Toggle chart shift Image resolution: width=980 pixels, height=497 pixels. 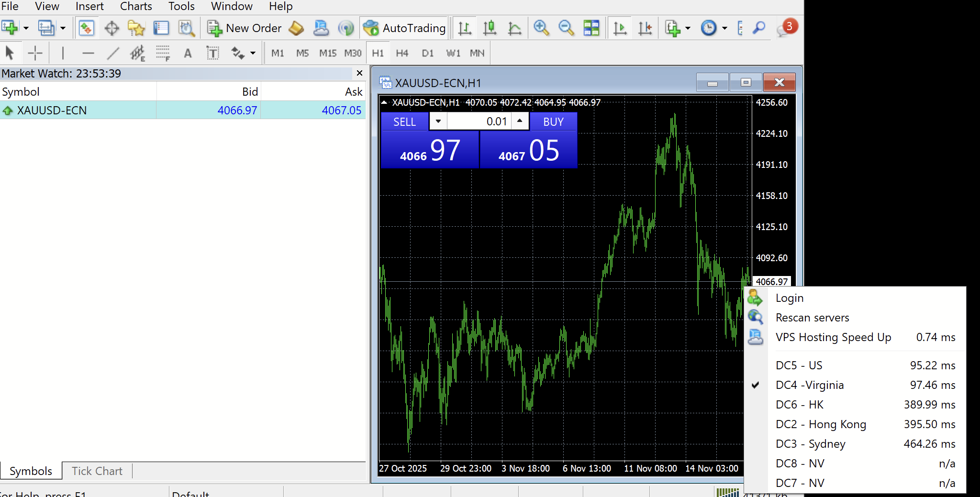pos(645,28)
